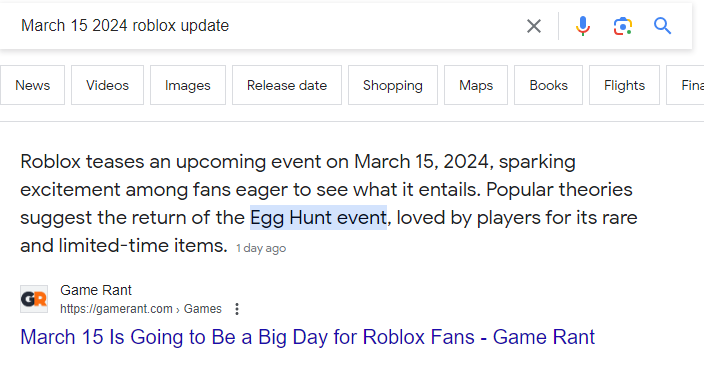Image resolution: width=704 pixels, height=367 pixels.
Task: Select the News filter tab
Action: (x=32, y=85)
